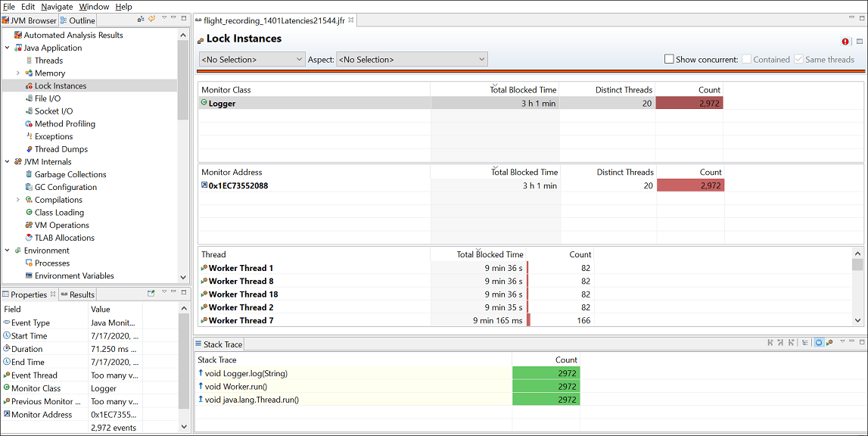
Task: Click the red error indicator icon
Action: coord(845,42)
